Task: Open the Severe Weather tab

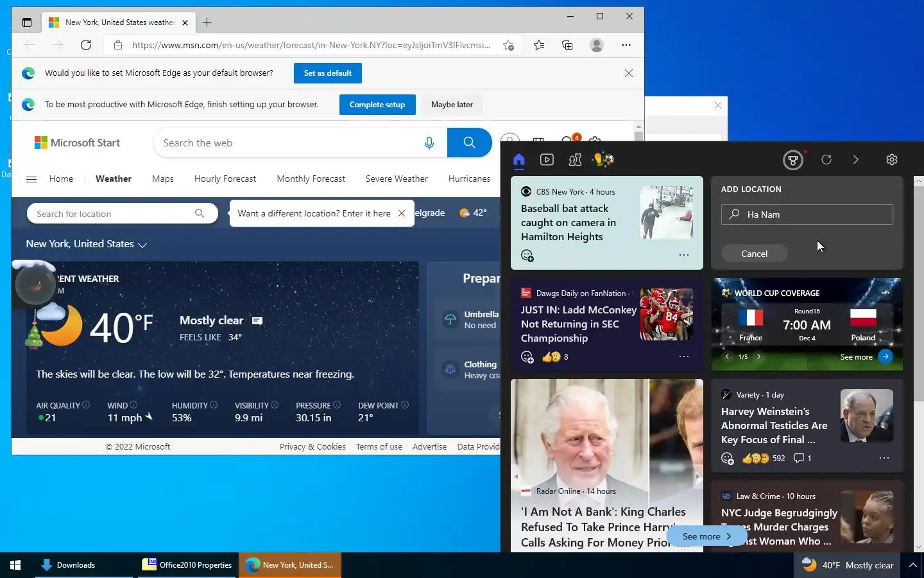Action: [x=397, y=179]
